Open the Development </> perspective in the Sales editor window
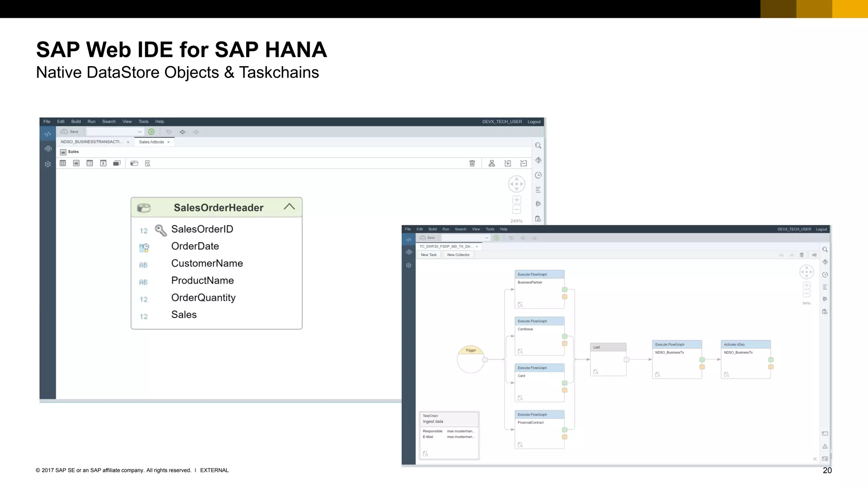 click(x=48, y=134)
